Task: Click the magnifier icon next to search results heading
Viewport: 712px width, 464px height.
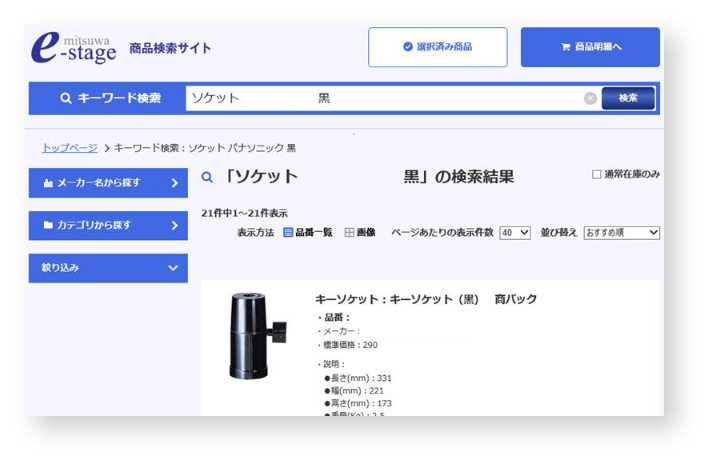Action: pos(208,178)
